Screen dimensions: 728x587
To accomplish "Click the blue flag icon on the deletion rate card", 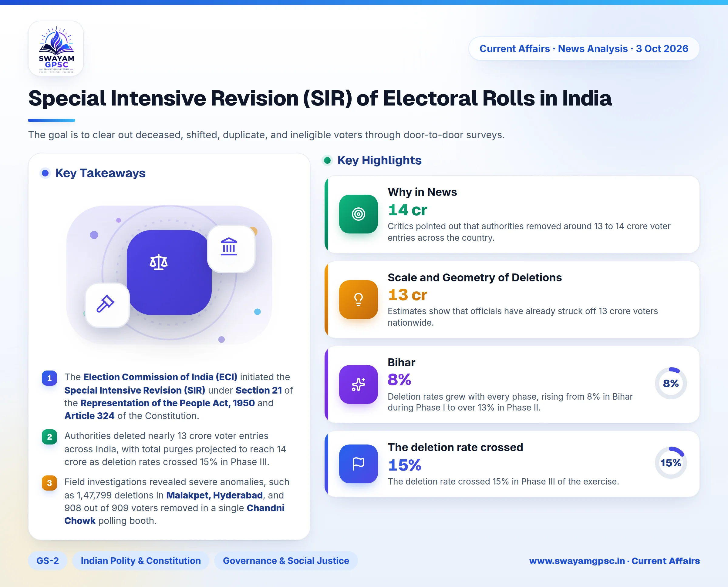I will (358, 464).
